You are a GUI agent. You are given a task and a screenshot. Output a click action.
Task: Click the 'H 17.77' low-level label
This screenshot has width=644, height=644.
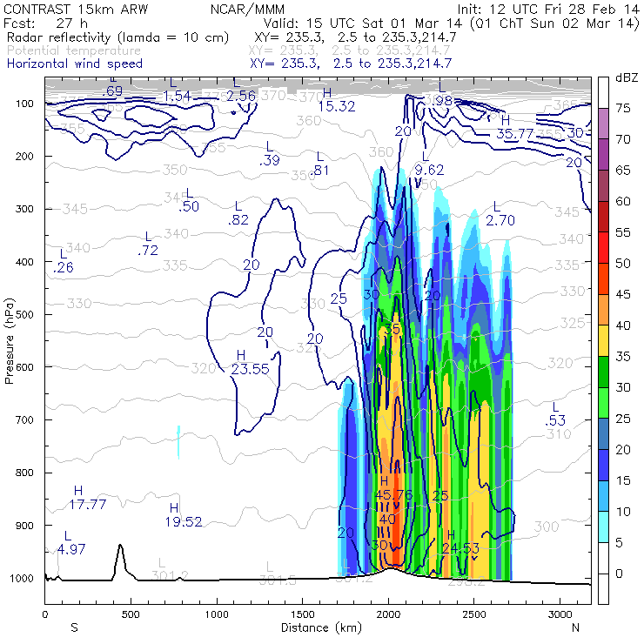pyautogui.click(x=88, y=498)
